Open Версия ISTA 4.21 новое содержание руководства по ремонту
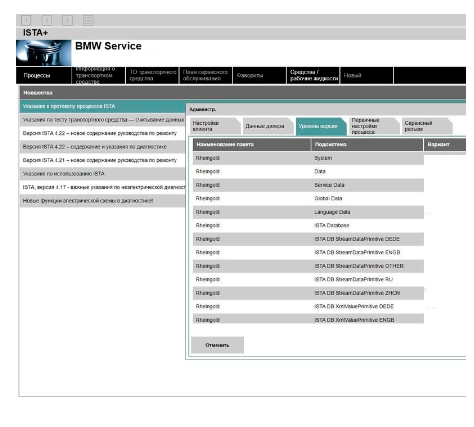This screenshot has height=427, width=474. (x=102, y=160)
